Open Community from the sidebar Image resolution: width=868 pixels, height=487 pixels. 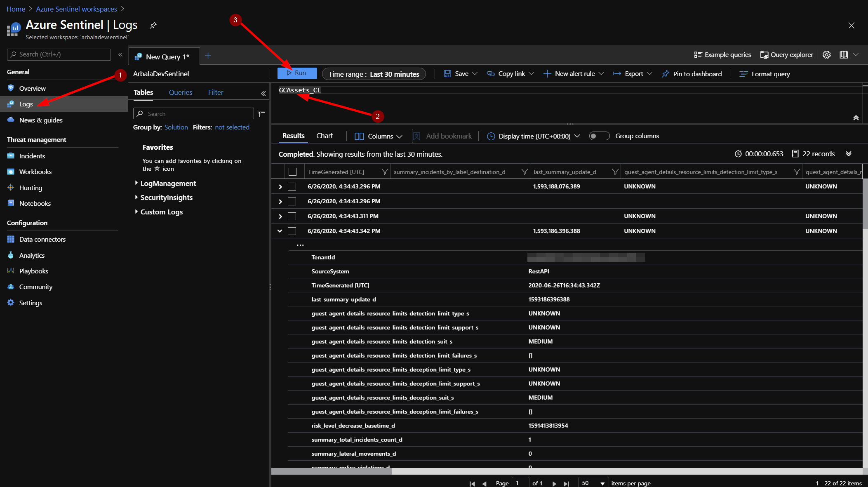point(36,287)
